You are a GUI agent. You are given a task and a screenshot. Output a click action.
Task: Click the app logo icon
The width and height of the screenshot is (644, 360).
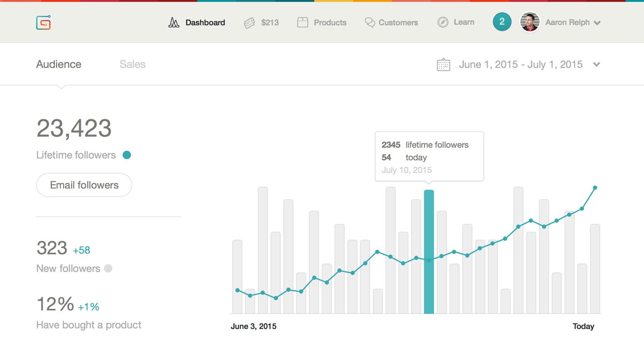pos(43,23)
